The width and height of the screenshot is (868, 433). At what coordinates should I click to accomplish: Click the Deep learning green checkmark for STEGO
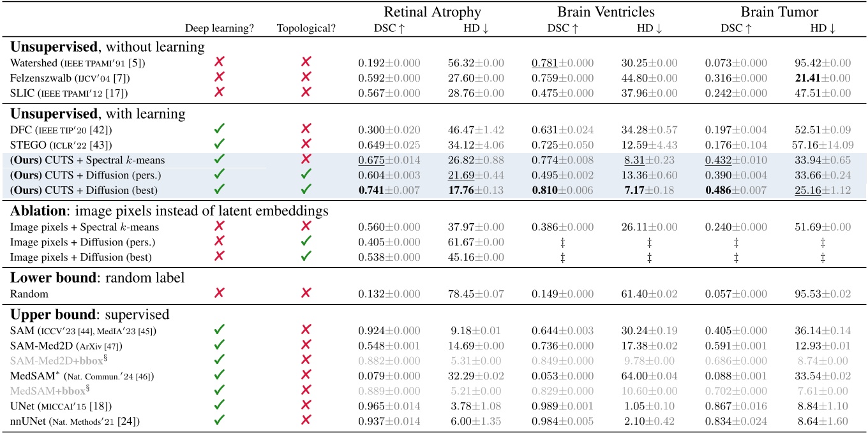(x=219, y=145)
